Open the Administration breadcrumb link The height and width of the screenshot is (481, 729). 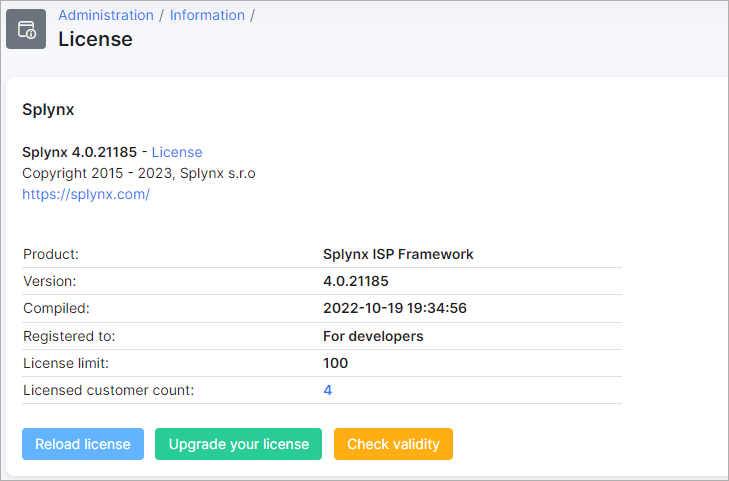(x=106, y=15)
